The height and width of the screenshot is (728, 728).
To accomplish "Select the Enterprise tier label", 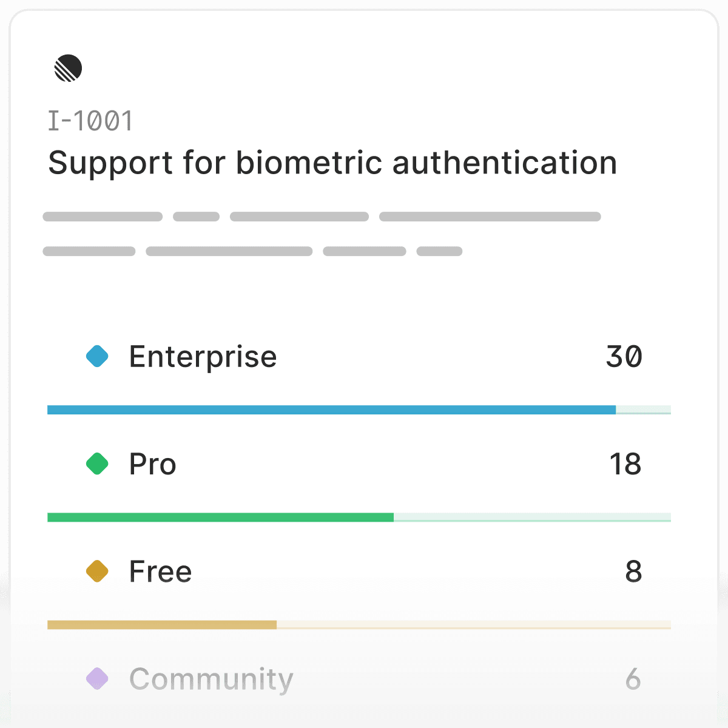I will pos(203,357).
